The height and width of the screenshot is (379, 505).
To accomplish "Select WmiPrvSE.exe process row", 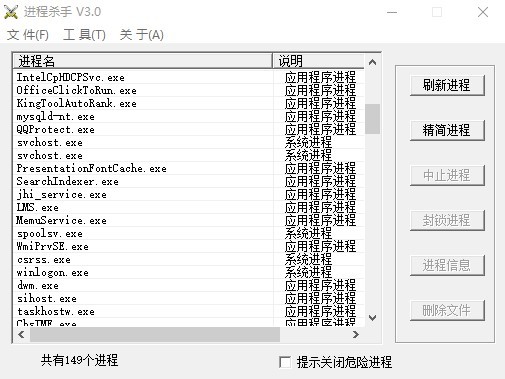I will (189, 246).
